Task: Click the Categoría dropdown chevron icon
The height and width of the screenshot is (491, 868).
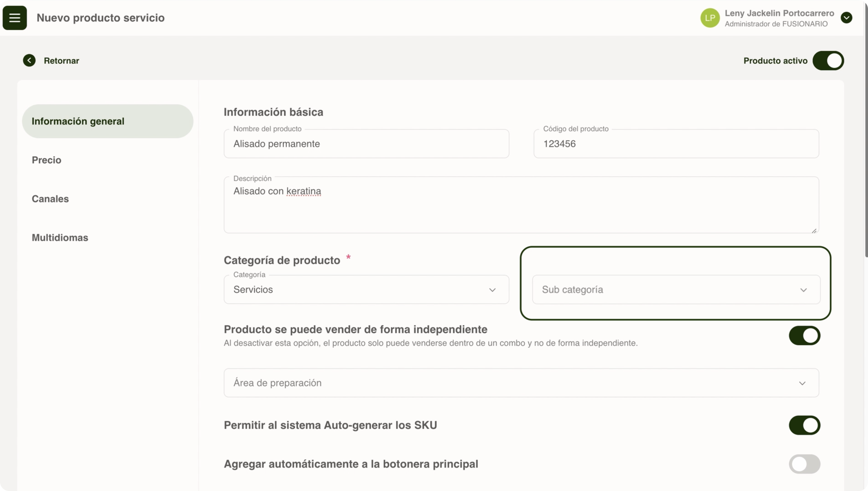Action: tap(492, 290)
